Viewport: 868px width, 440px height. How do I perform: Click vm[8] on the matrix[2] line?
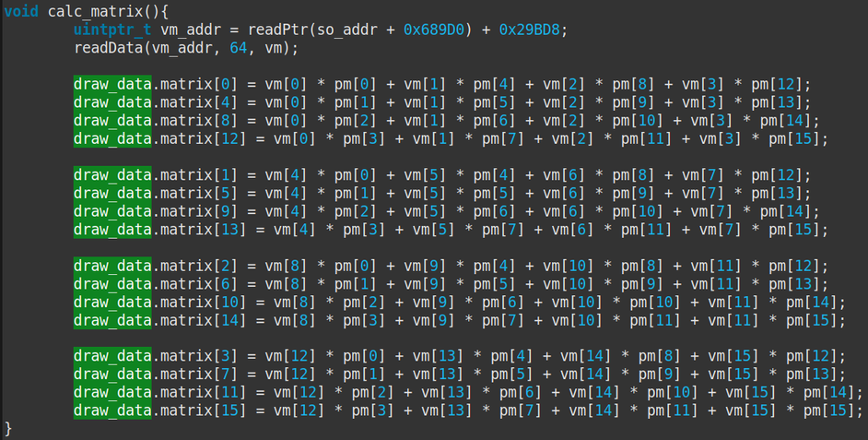(x=287, y=266)
